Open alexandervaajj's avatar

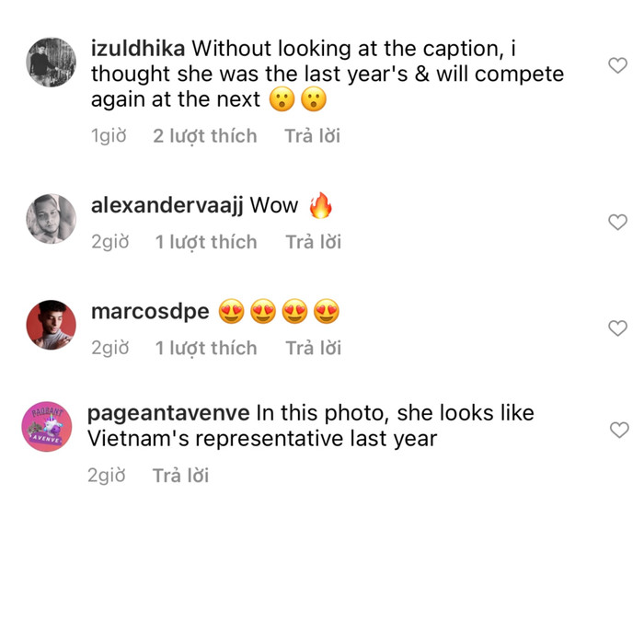tap(51, 219)
